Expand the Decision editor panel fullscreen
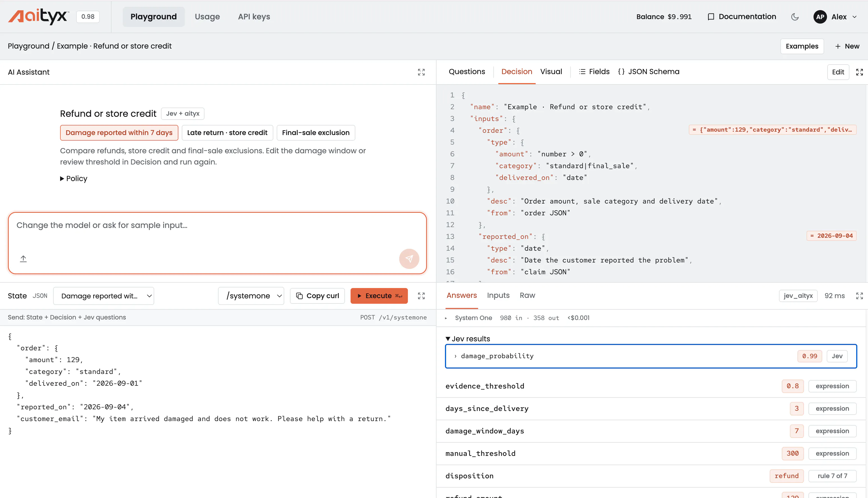868x498 pixels. coord(859,72)
